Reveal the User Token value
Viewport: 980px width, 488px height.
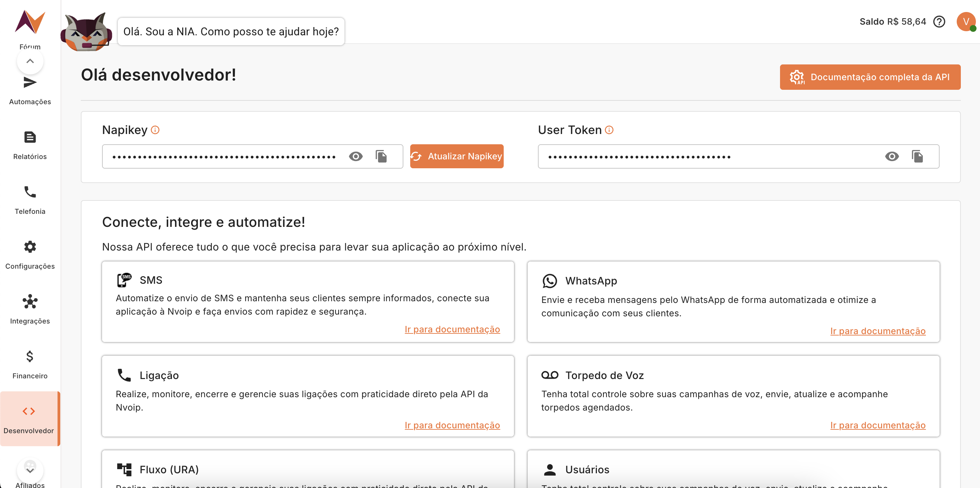892,157
